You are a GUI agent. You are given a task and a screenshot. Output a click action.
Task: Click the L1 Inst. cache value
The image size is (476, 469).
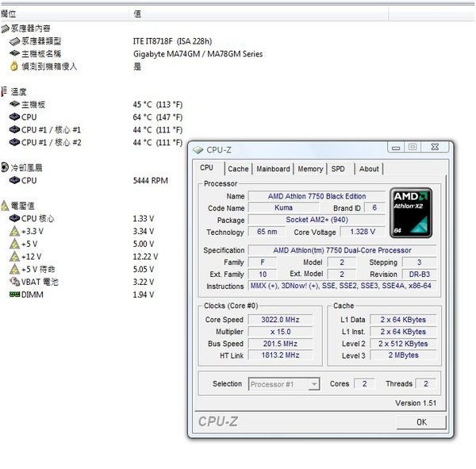coord(403,332)
